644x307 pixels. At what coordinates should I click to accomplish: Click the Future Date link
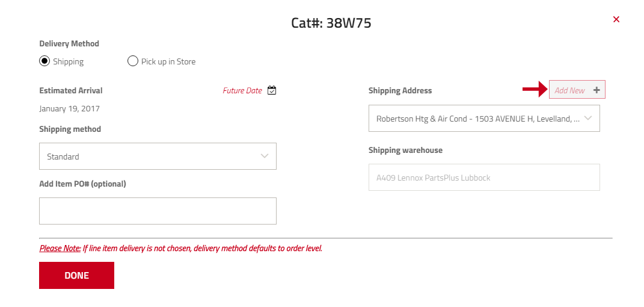pos(242,90)
